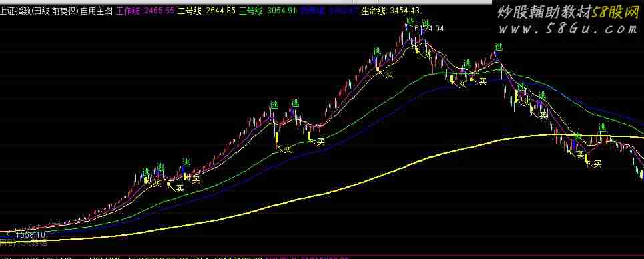Click the 逃 marker directly above the 1-2-3 rebound peak

[x=499, y=47]
